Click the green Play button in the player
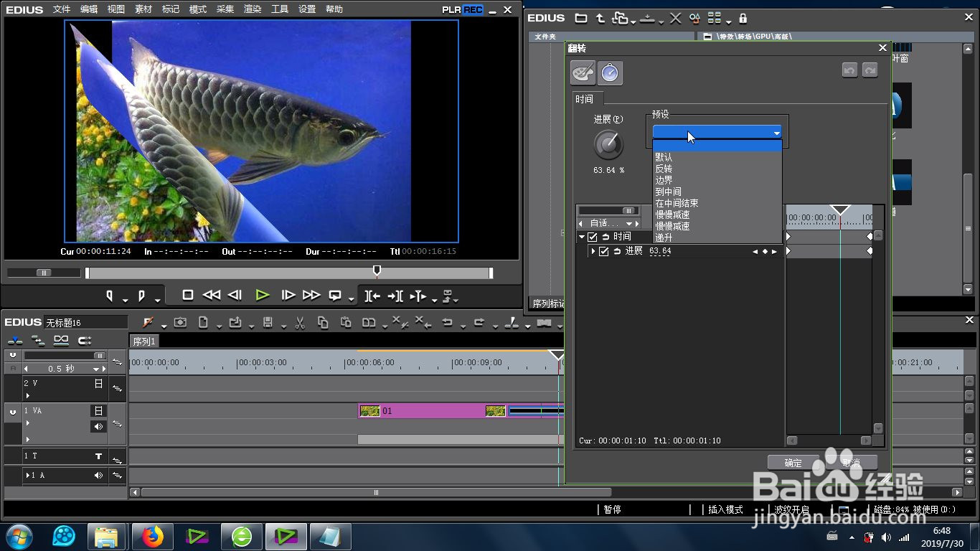980x551 pixels. 263,295
